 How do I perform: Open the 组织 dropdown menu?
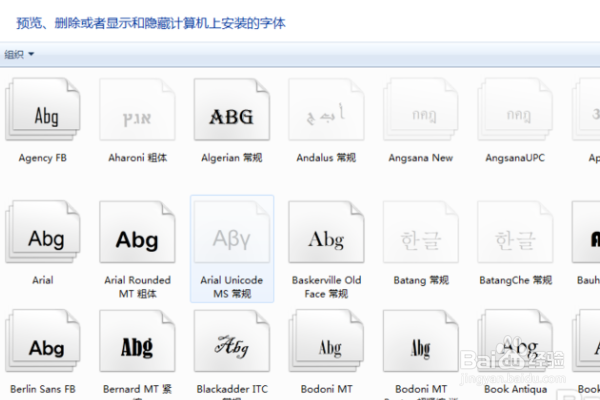tap(19, 54)
